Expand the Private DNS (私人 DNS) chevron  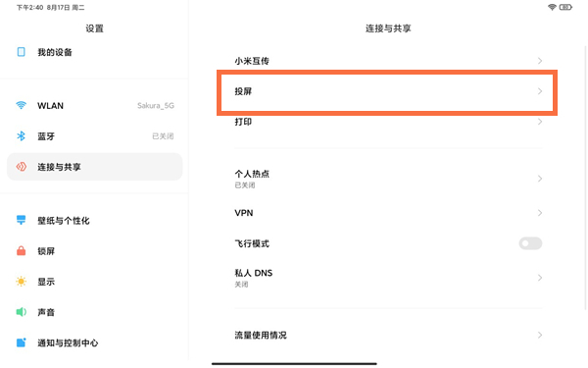(x=540, y=278)
